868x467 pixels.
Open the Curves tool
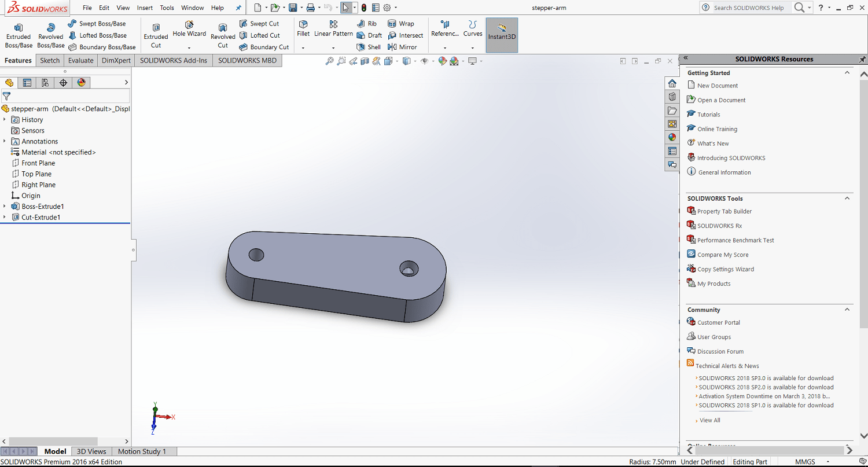coord(473,29)
